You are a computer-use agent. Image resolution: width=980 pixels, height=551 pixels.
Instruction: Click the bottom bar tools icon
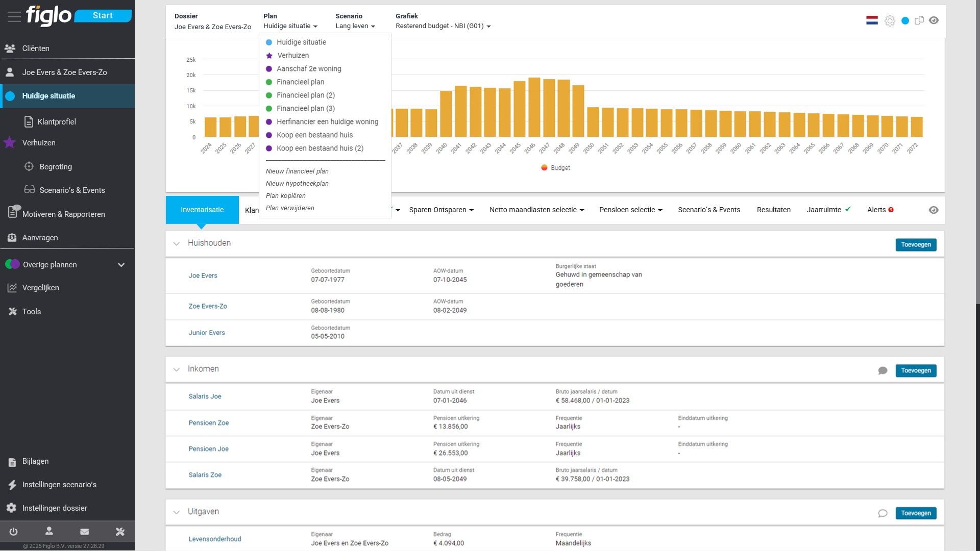coord(120,532)
